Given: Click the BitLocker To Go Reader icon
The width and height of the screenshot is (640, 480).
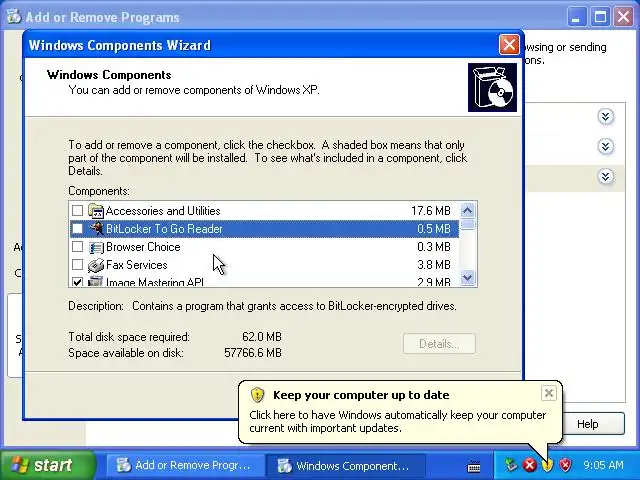Looking at the screenshot, I should point(96,229).
